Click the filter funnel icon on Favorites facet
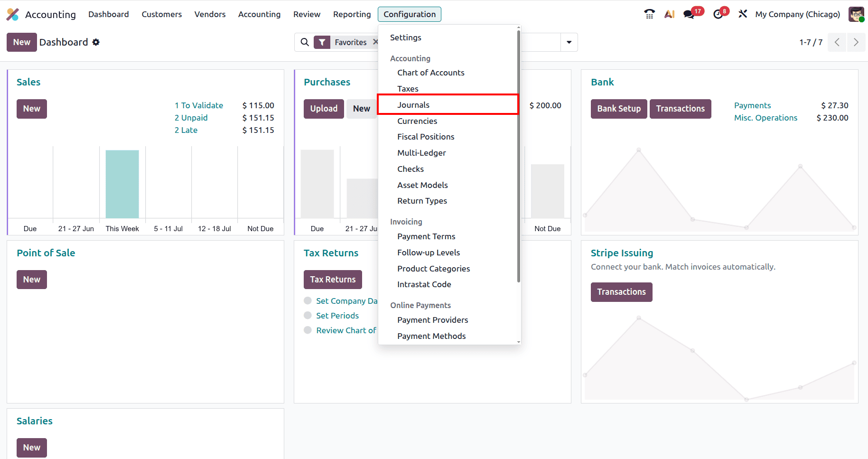Image resolution: width=868 pixels, height=459 pixels. (x=322, y=42)
